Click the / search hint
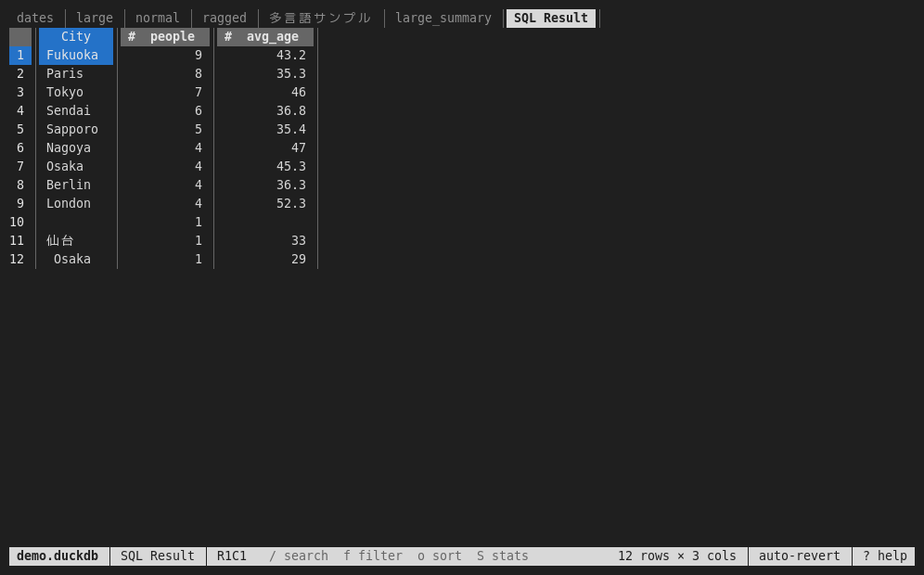The height and width of the screenshot is (575, 924). pyautogui.click(x=298, y=556)
